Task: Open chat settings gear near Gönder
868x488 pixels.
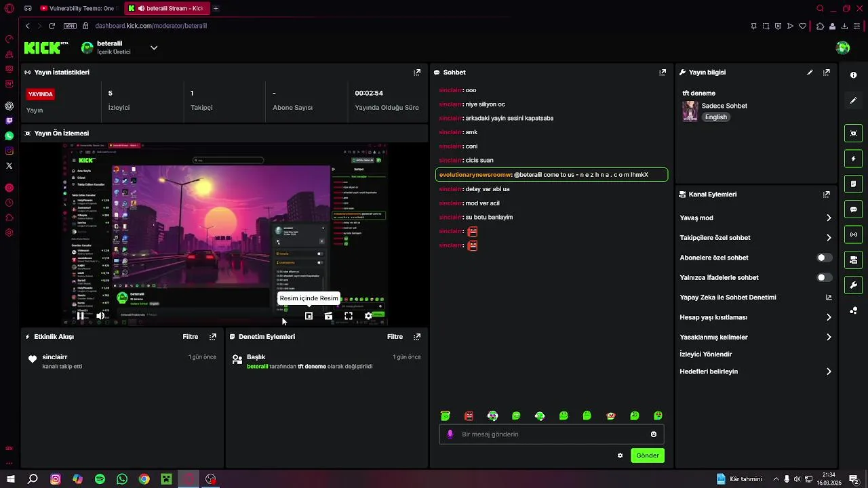Action: pyautogui.click(x=620, y=455)
